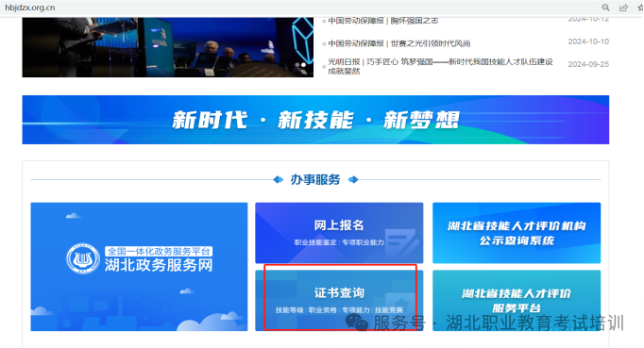
Task: Click the 湖北政务服务网 round emblem logo
Action: [83, 258]
